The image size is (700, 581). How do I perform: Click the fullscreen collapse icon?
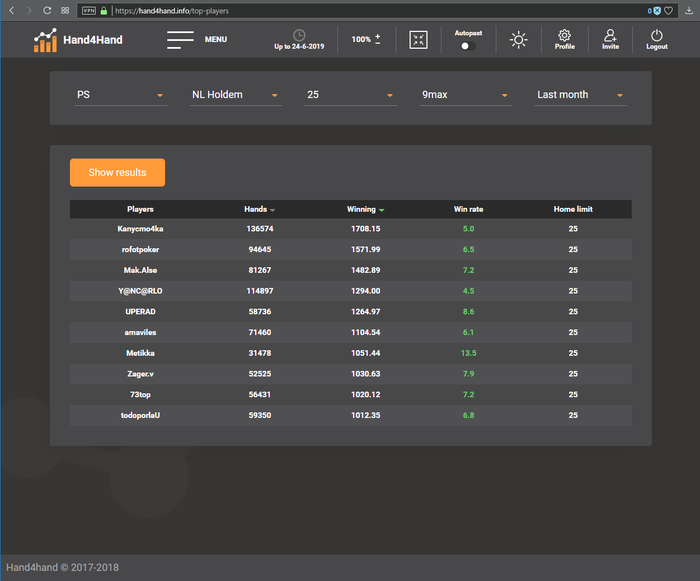coord(419,40)
